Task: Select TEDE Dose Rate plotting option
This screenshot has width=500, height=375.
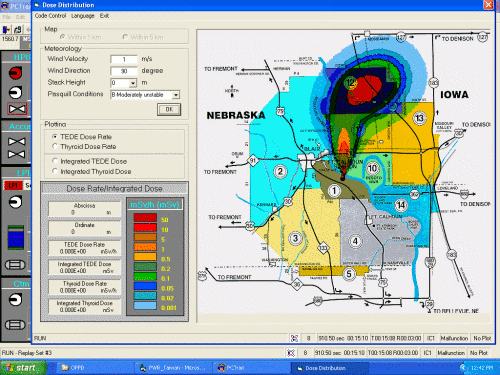Action: click(x=55, y=137)
